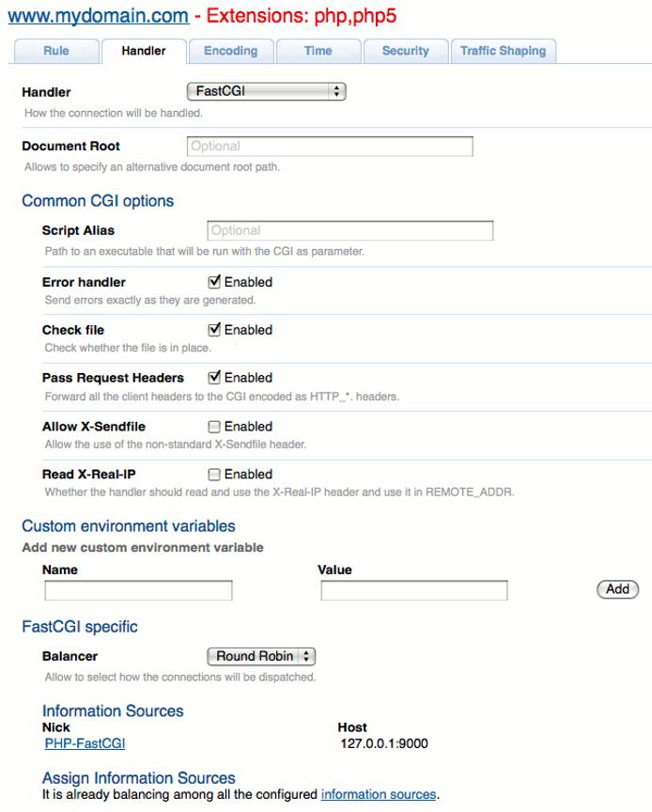The width and height of the screenshot is (652, 812).
Task: Switch to the Rule tab
Action: [54, 52]
